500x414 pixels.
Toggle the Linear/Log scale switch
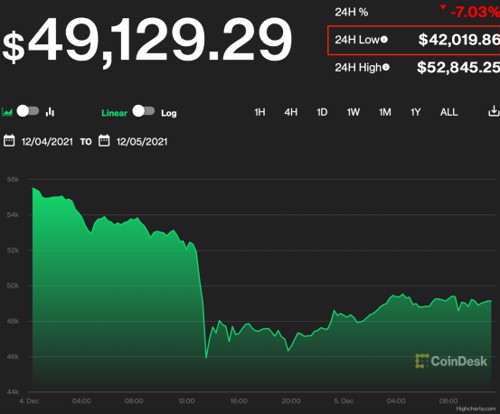point(143,111)
